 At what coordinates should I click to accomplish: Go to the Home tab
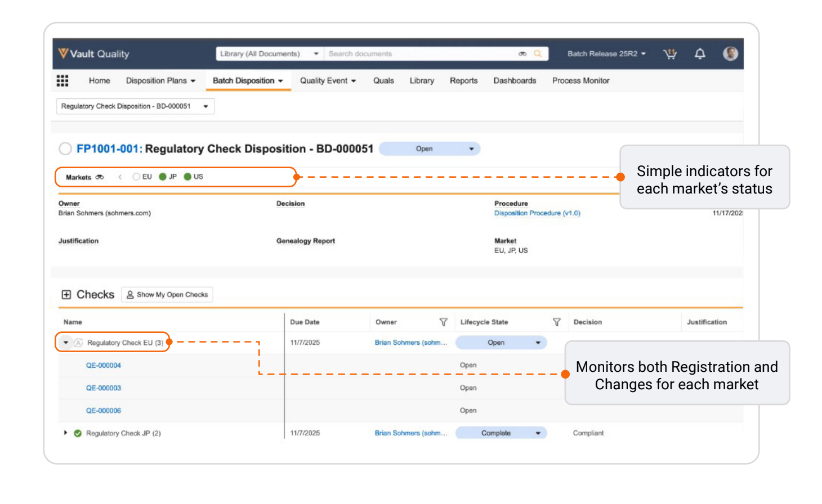[x=100, y=80]
